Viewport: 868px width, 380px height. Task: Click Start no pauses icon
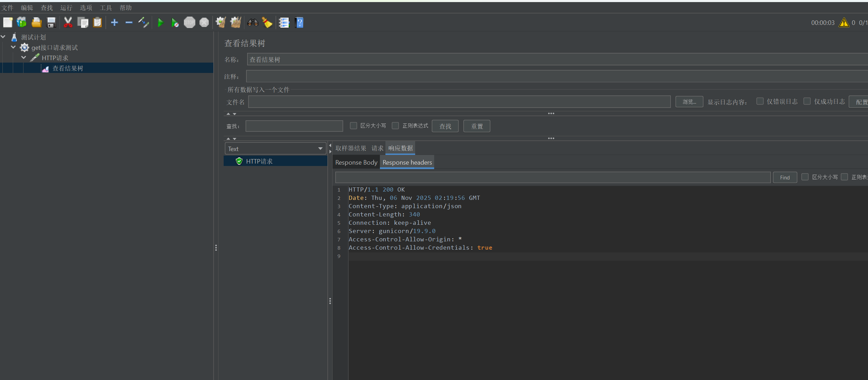click(175, 23)
